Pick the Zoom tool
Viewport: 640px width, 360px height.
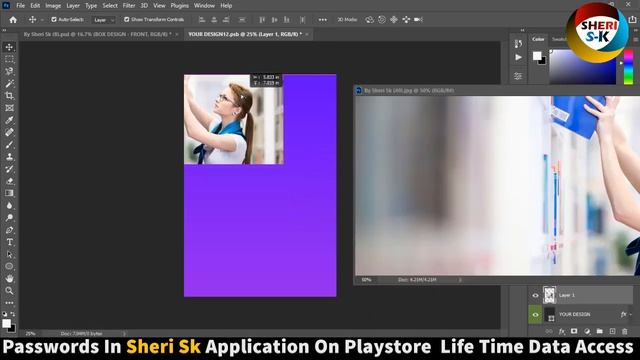pyautogui.click(x=9, y=291)
